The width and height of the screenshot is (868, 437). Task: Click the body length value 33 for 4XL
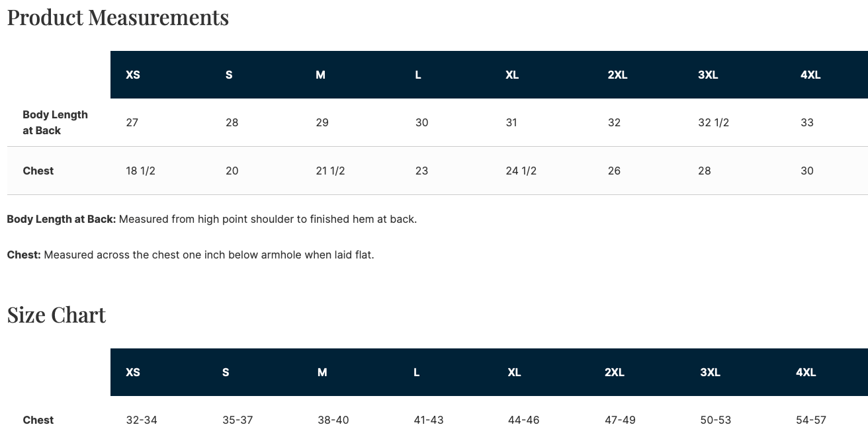click(807, 122)
